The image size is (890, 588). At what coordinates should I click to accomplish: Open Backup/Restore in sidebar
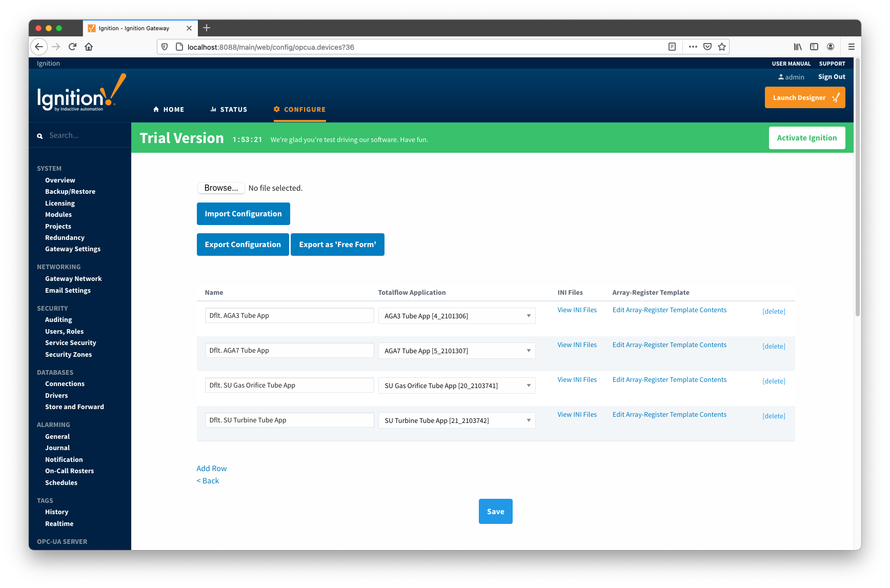(70, 192)
